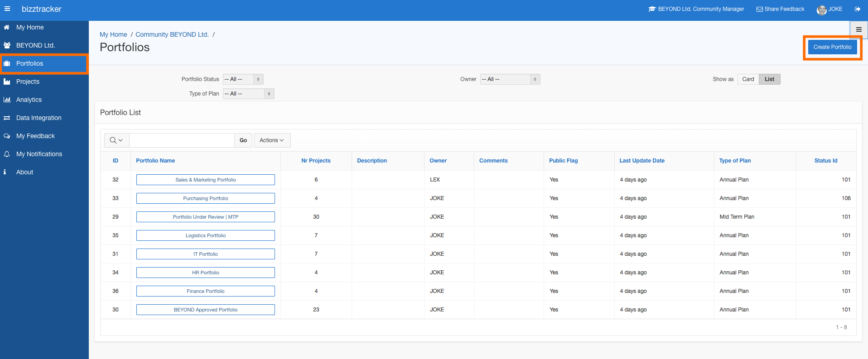Open BEYOND Approved Portfolio
Image resolution: width=868 pixels, height=359 pixels.
point(206,310)
